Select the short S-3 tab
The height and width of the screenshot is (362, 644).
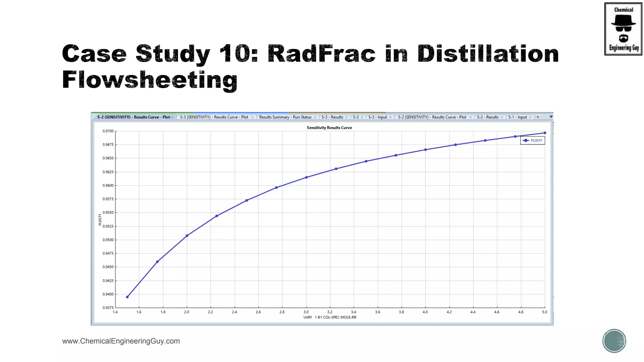point(356,117)
